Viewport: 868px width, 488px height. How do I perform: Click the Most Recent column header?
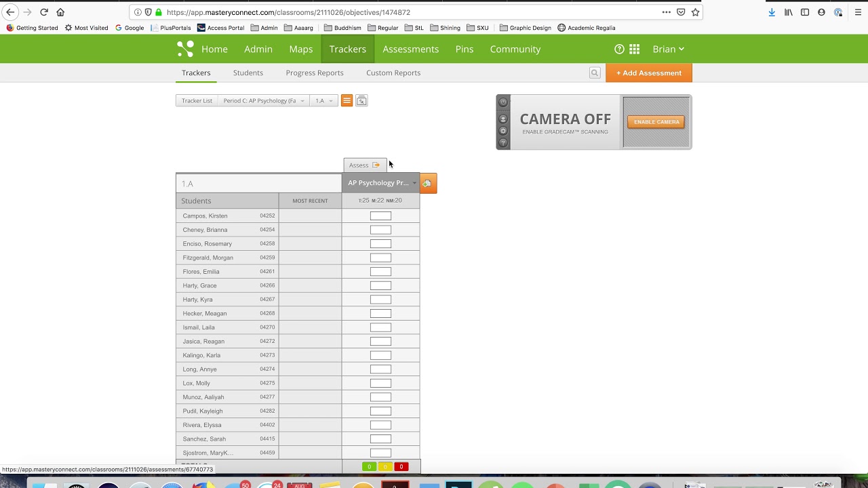[x=310, y=201]
